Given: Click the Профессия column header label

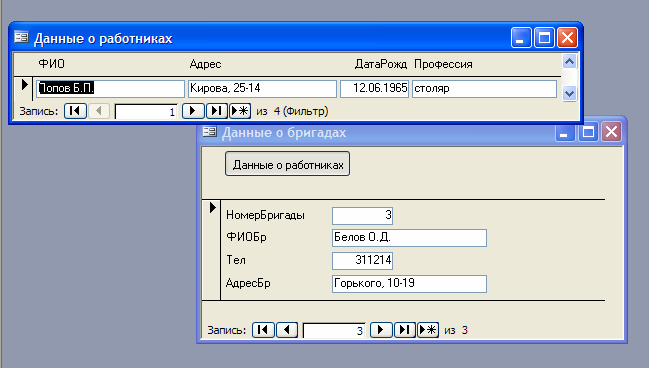Looking at the screenshot, I should tap(443, 64).
